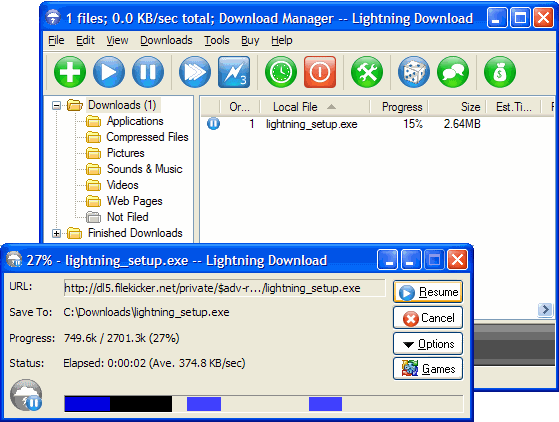Click the lightning bolt connections icon
This screenshot has height=422, width=559.
click(x=234, y=72)
